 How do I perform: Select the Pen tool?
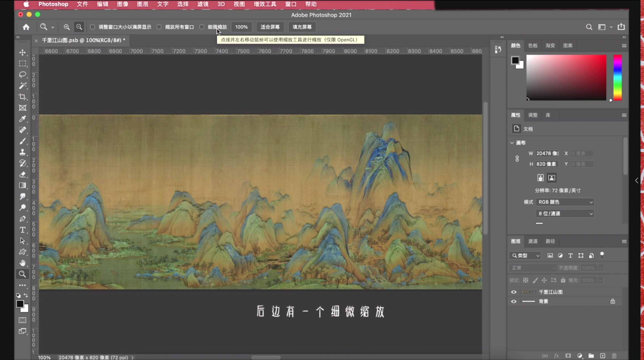(x=23, y=219)
